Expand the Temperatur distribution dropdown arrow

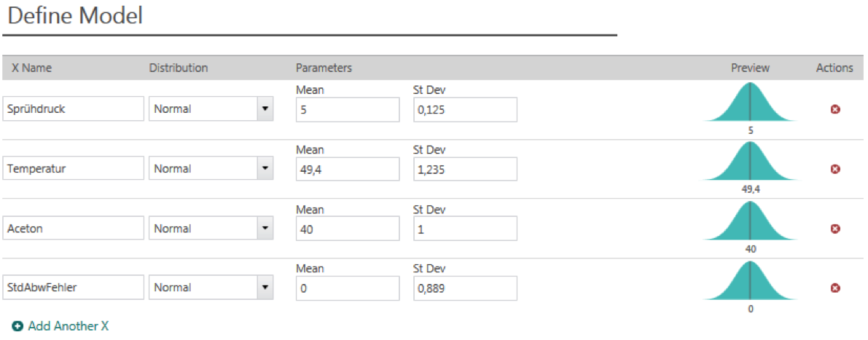coord(265,169)
